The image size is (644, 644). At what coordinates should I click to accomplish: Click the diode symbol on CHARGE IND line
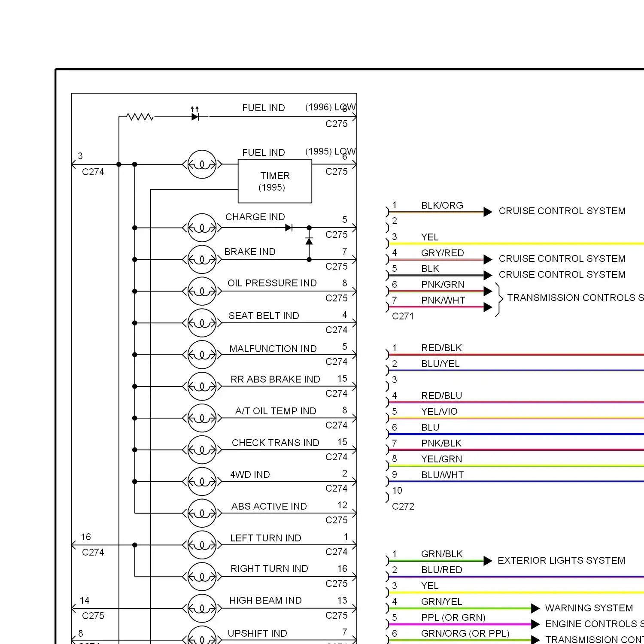click(x=289, y=228)
